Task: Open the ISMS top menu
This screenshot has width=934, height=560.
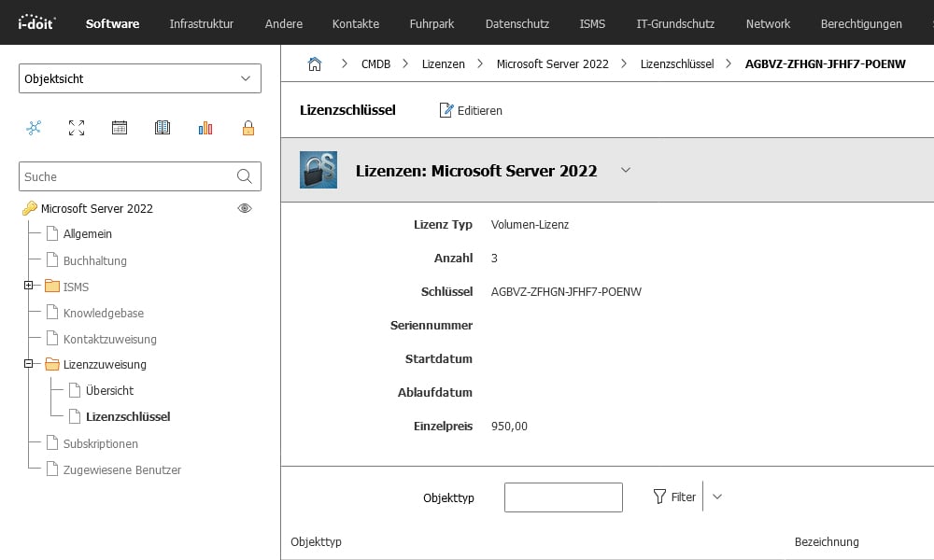Action: (592, 24)
